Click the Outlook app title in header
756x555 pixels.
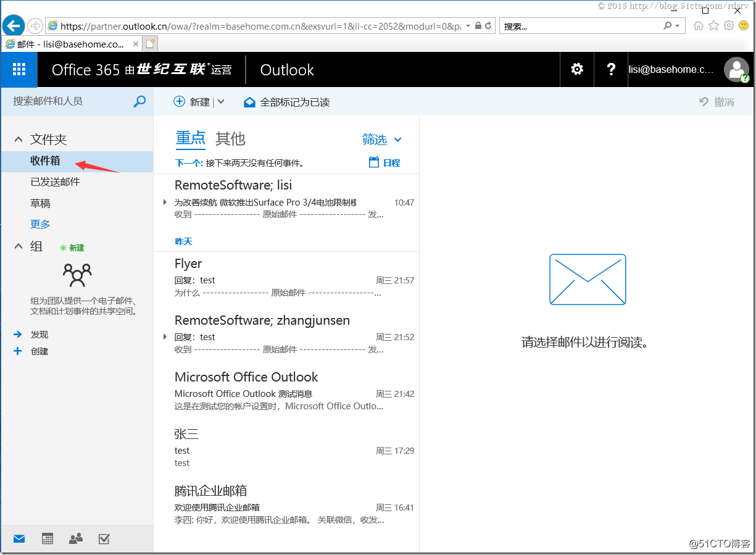pos(287,70)
